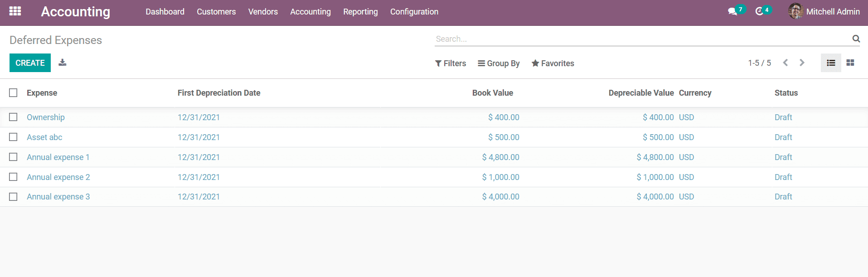The height and width of the screenshot is (277, 868).
Task: Open the Dashboard menu
Action: pyautogui.click(x=165, y=12)
